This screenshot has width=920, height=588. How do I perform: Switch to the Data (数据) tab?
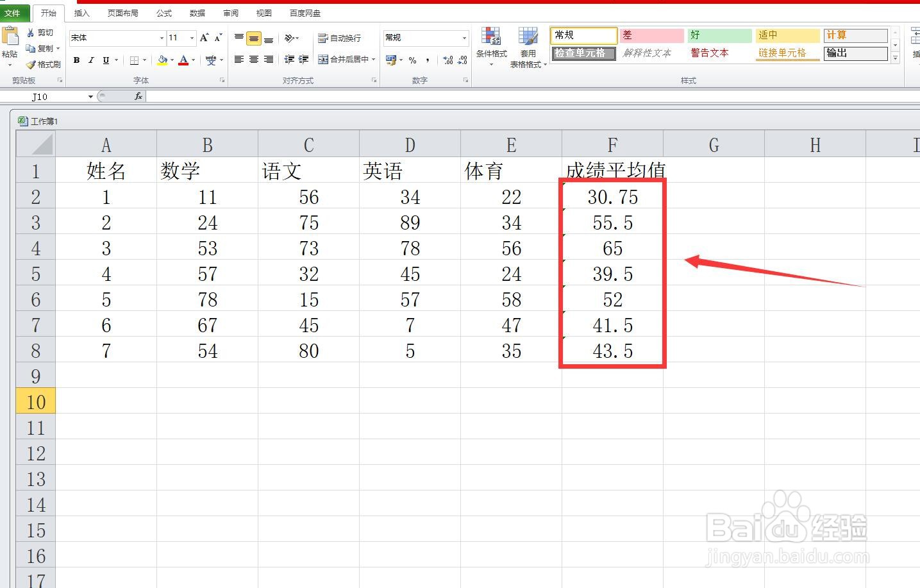click(197, 13)
